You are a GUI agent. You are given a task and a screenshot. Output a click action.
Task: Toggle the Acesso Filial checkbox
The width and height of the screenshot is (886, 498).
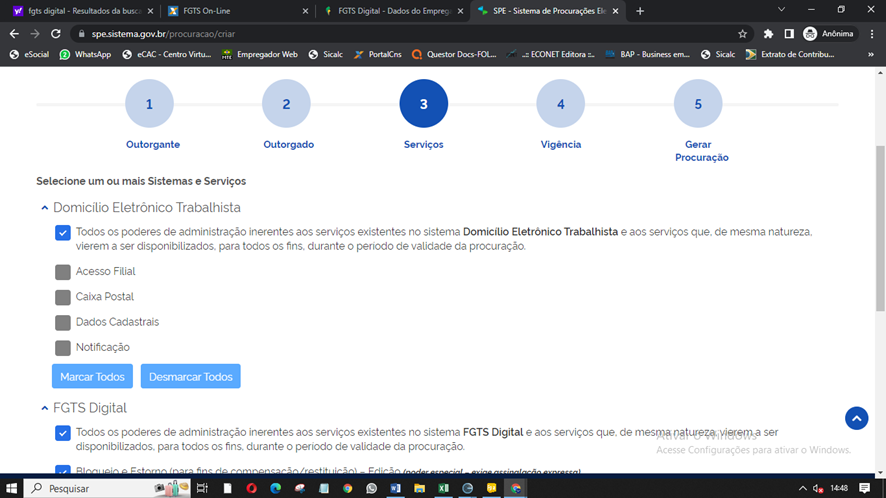63,271
